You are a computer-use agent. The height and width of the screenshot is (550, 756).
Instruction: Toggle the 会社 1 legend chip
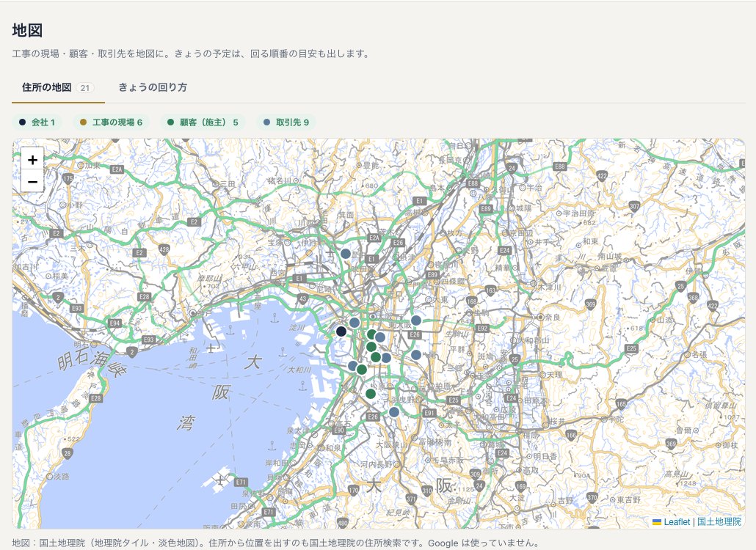pyautogui.click(x=37, y=122)
